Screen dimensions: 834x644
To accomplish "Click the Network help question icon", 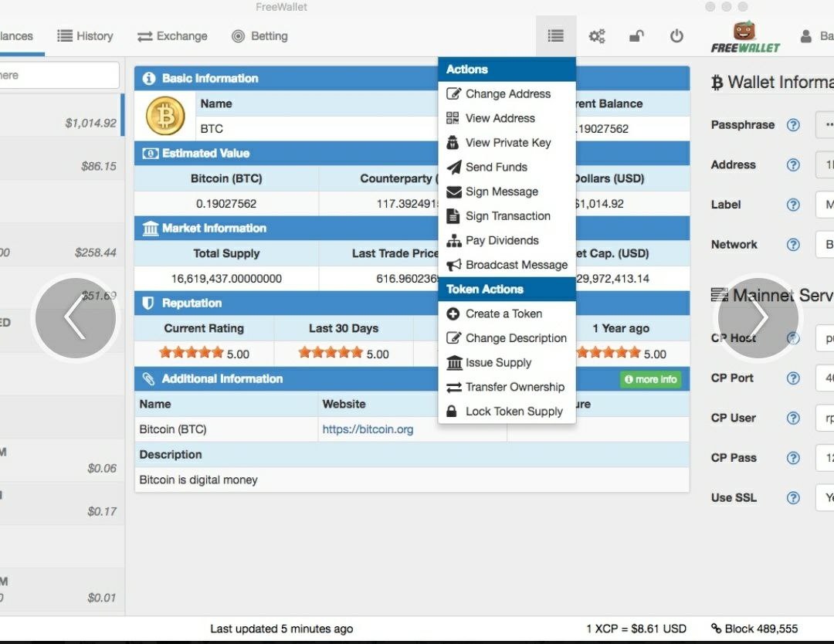I will pyautogui.click(x=793, y=245).
